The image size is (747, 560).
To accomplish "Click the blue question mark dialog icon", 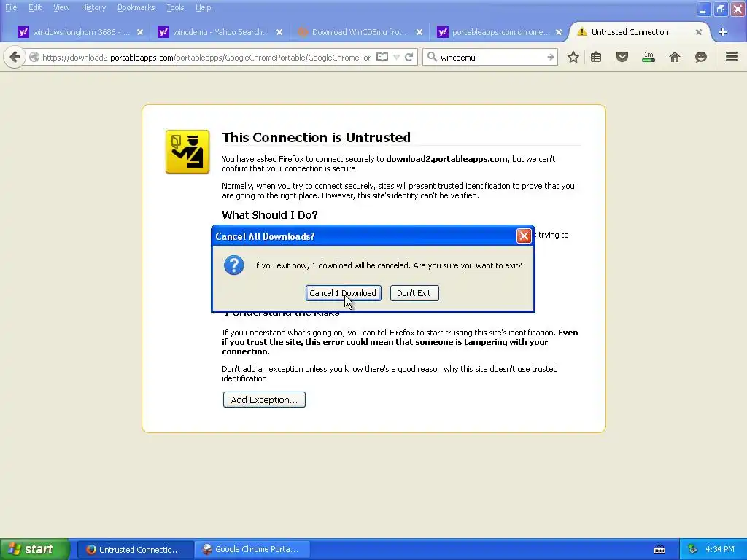I will 234,265.
